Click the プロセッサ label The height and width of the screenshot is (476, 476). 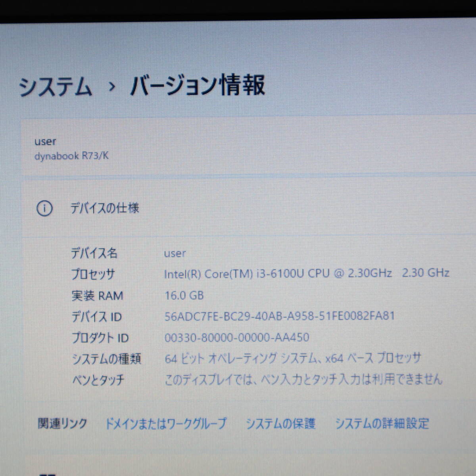click(93, 274)
